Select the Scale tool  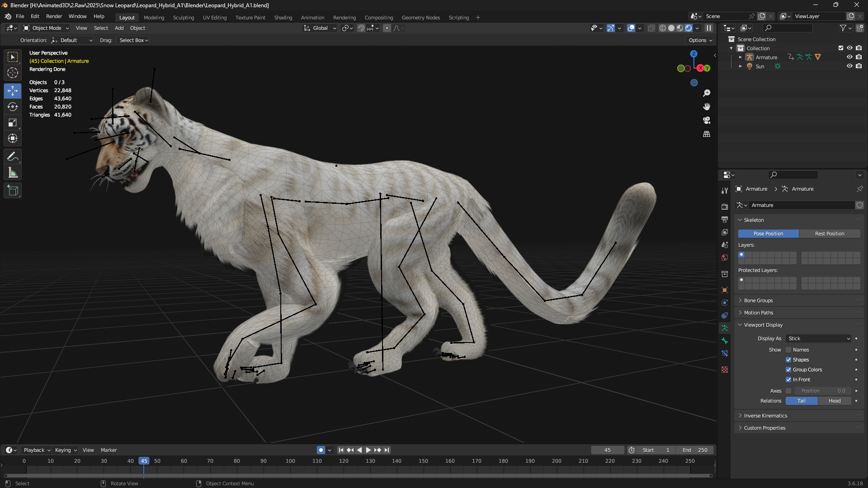[x=13, y=122]
